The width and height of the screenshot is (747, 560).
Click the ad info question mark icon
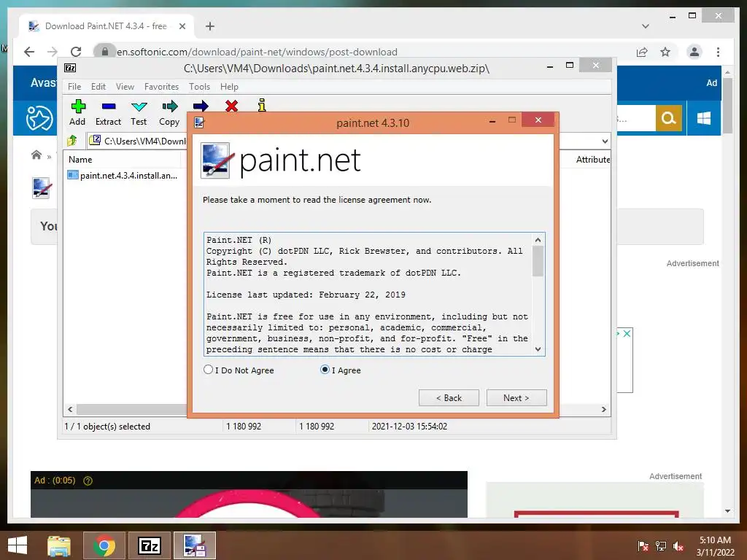point(88,481)
